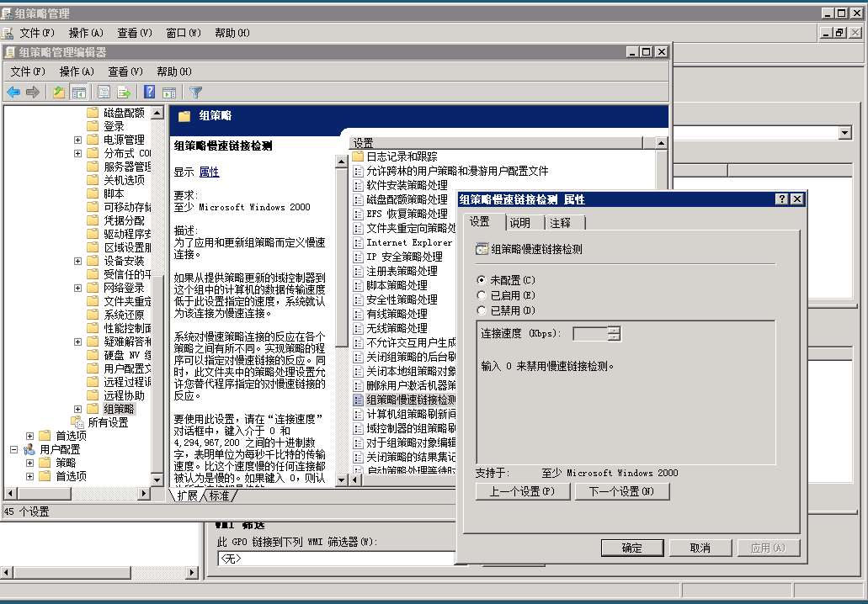Viewport: 868px width, 604px height.
Task: Expand the 疑难解答 tree node
Action: [x=78, y=342]
